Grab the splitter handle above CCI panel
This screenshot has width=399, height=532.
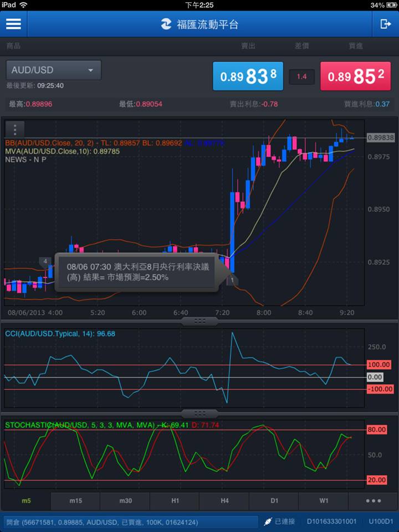coord(199,321)
